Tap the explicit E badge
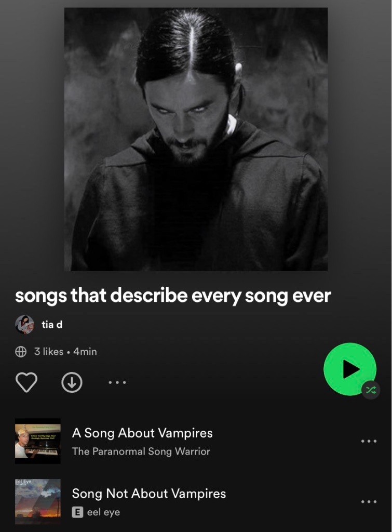392x532 pixels. pos(77,512)
